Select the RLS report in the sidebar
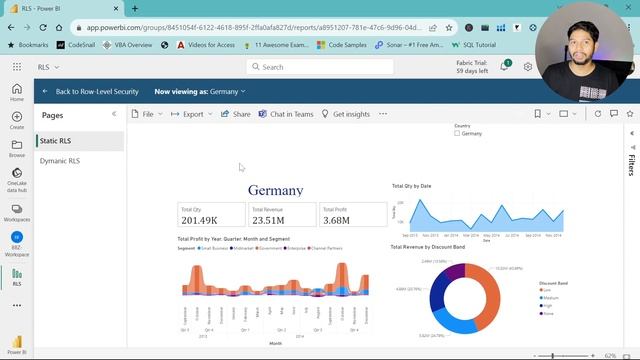 pyautogui.click(x=17, y=277)
